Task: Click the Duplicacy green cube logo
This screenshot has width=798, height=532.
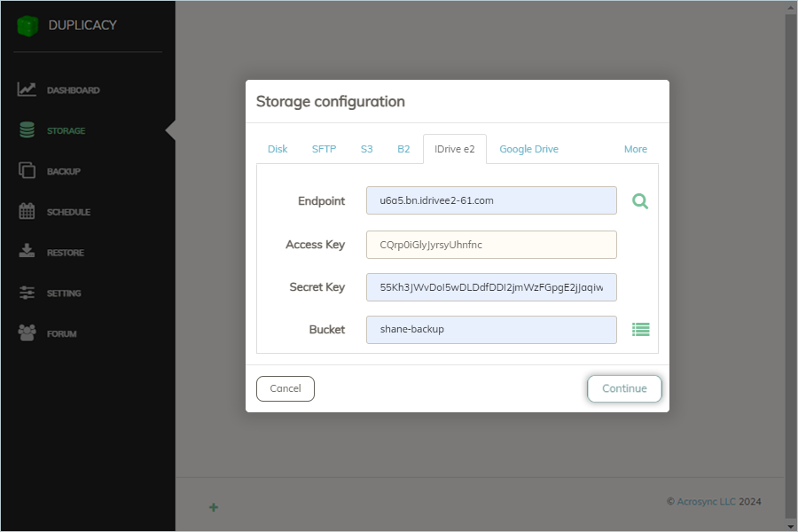Action: tap(27, 26)
